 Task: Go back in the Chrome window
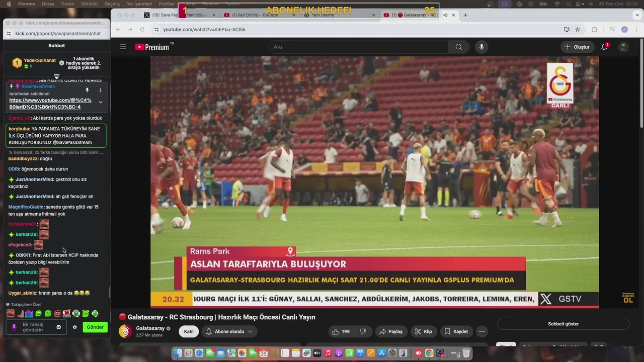coord(118,29)
